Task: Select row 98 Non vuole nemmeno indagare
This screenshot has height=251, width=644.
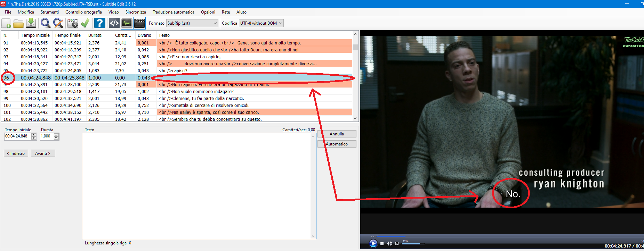Action: pos(177,92)
